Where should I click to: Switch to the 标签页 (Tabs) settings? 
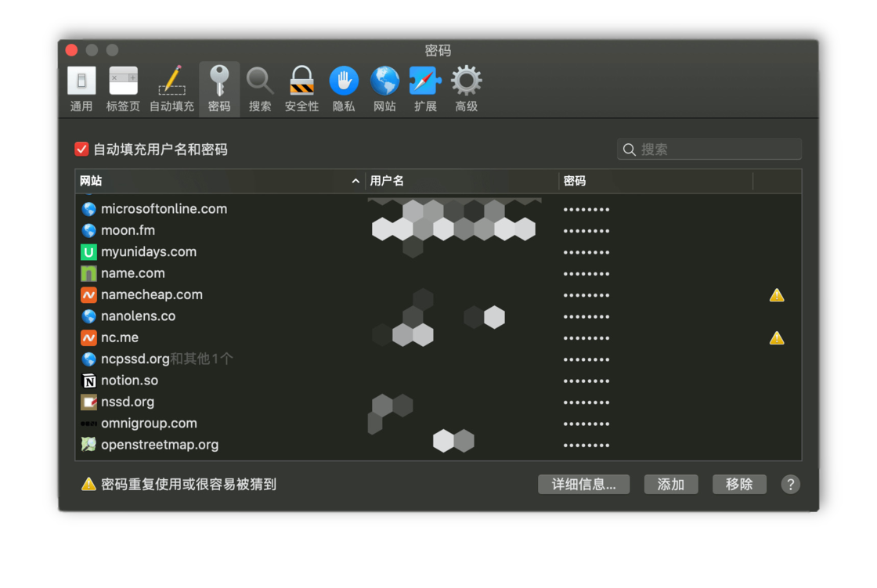point(123,86)
